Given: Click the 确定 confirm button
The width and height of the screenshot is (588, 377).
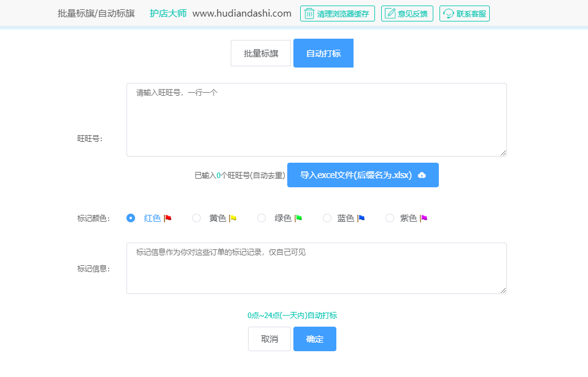Looking at the screenshot, I should click(x=314, y=338).
